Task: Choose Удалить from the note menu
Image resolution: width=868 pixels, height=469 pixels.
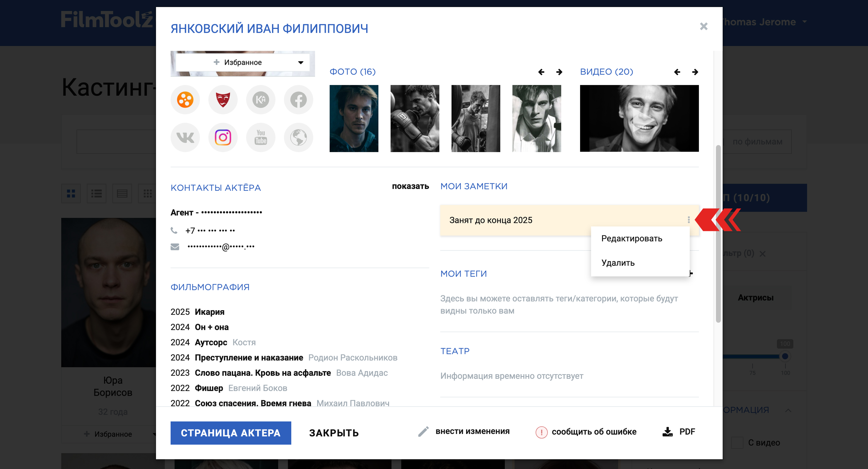Action: (618, 263)
